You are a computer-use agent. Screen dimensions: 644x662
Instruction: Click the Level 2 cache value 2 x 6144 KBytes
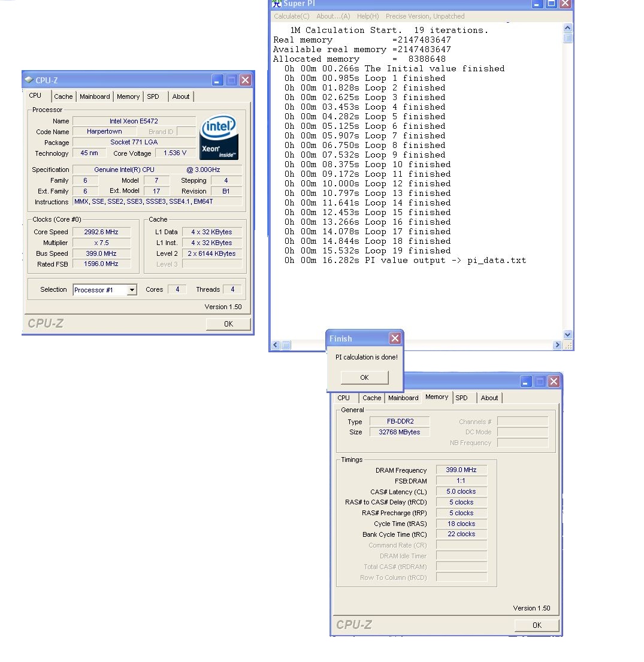(211, 253)
